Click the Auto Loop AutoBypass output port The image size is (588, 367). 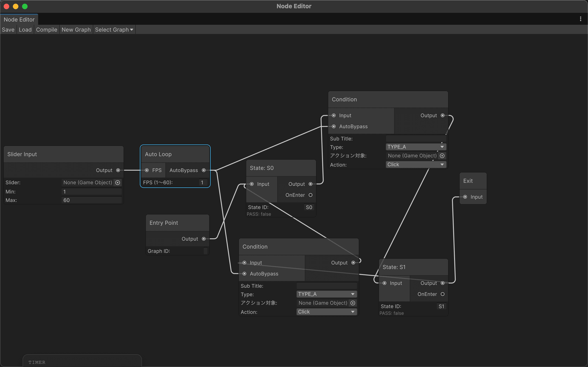pyautogui.click(x=204, y=170)
